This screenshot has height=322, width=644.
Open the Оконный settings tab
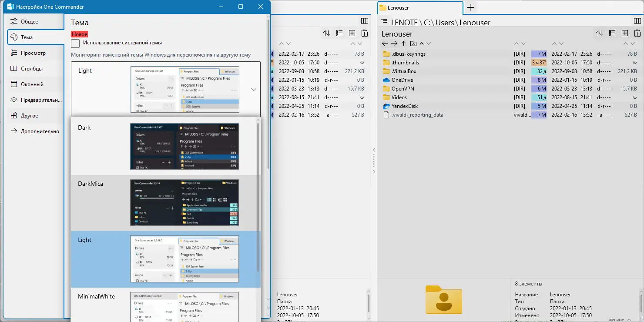(x=36, y=84)
